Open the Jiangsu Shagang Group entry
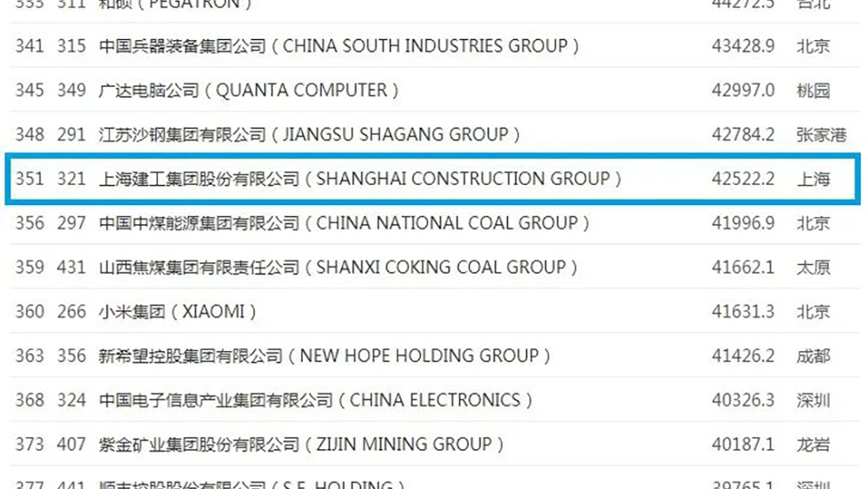Image resolution: width=868 pixels, height=489 pixels. pos(310,135)
